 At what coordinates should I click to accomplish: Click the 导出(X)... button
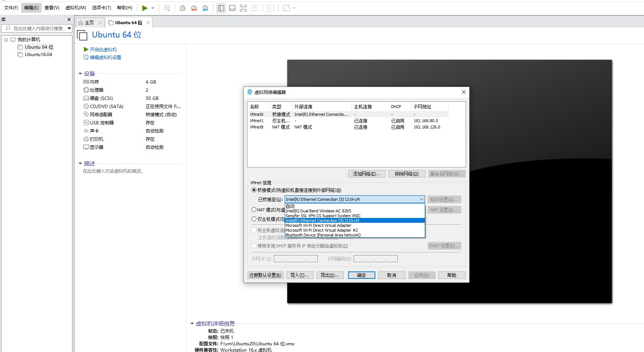(330, 275)
